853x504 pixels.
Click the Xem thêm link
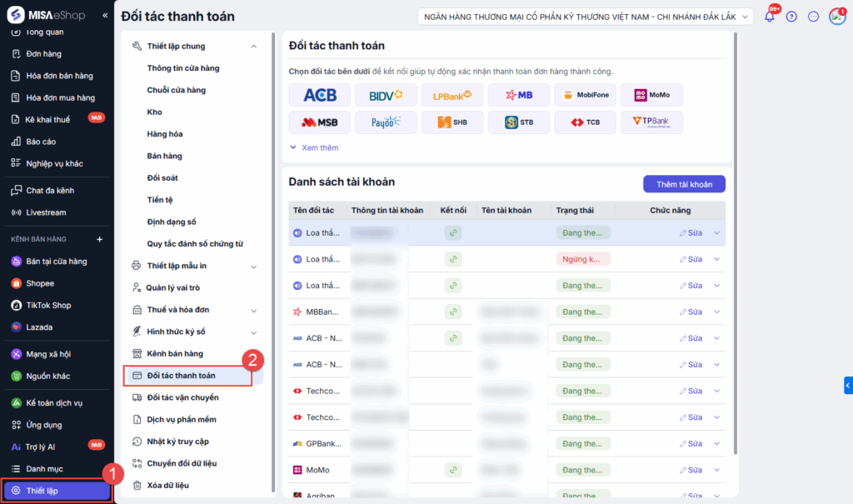(x=318, y=147)
